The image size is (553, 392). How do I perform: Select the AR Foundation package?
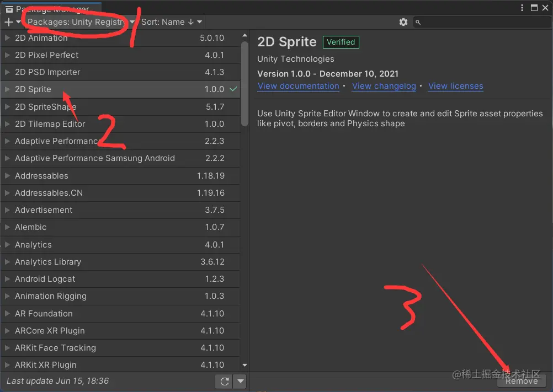120,314
